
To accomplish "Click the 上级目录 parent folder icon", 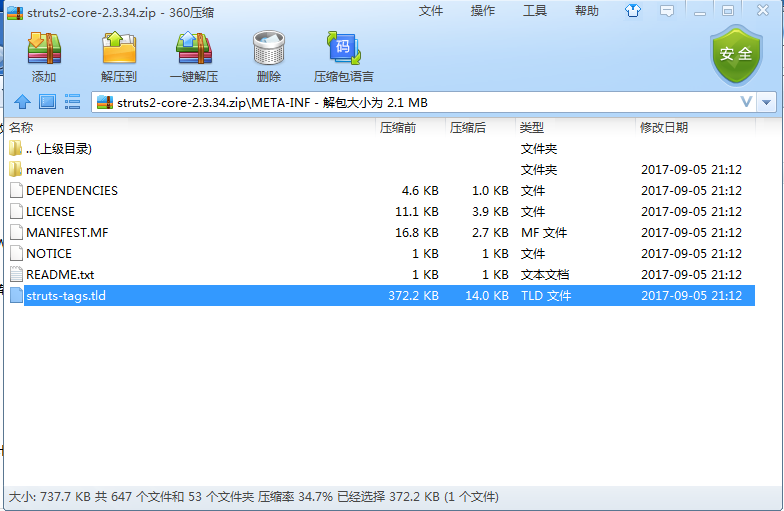I will click(x=16, y=148).
